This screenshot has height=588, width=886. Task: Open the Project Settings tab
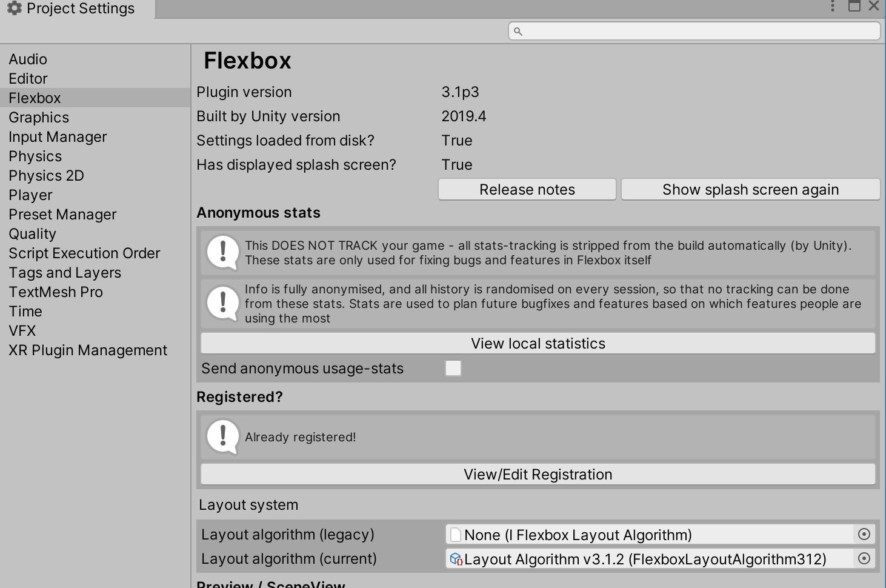[x=78, y=8]
